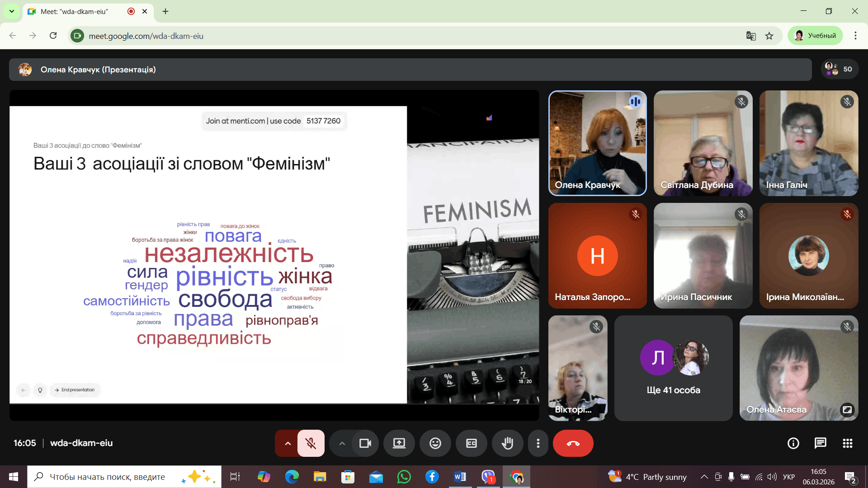The image size is (868, 488).
Task: Select the Meet wda-dkam-eiu tab
Action: click(75, 11)
